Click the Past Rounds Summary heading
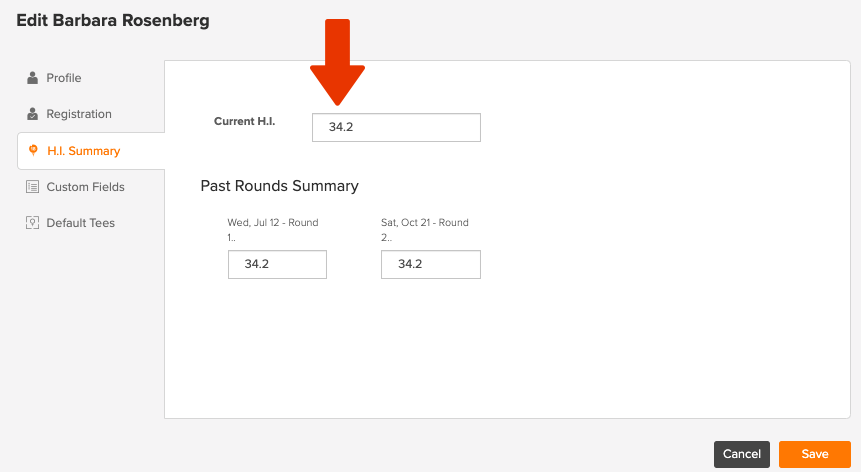 click(279, 186)
